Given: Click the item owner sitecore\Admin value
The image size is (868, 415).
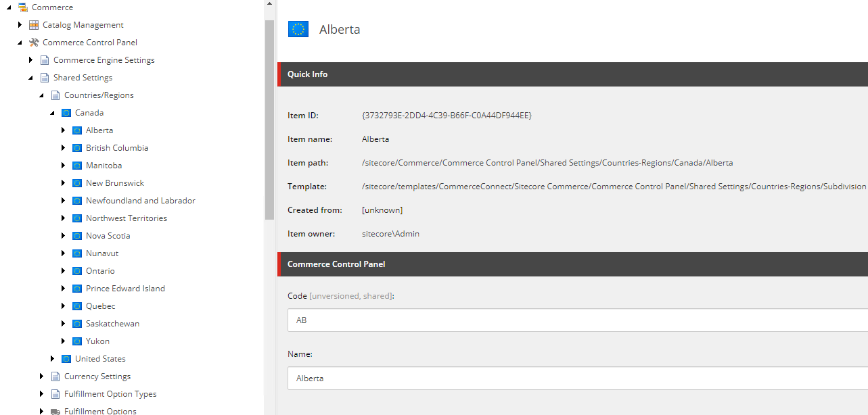Looking at the screenshot, I should coord(390,234).
